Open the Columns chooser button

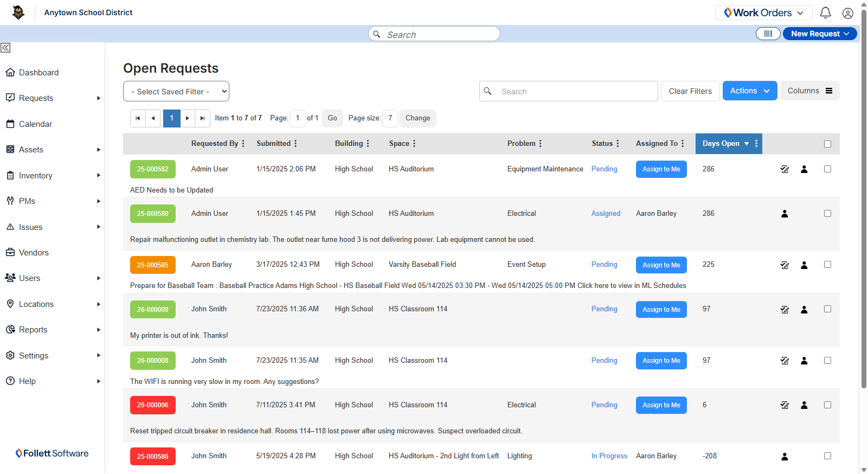click(809, 91)
